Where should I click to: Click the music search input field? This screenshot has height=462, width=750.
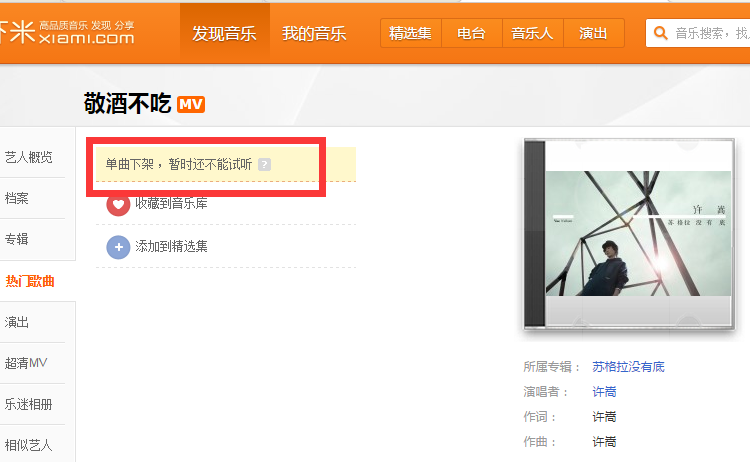coord(711,33)
